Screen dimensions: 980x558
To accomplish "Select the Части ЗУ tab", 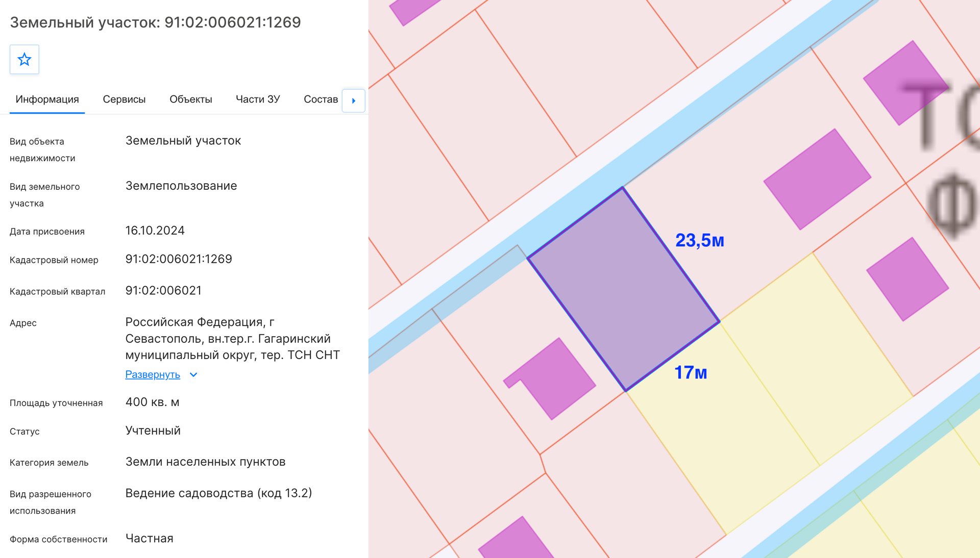I will click(258, 99).
